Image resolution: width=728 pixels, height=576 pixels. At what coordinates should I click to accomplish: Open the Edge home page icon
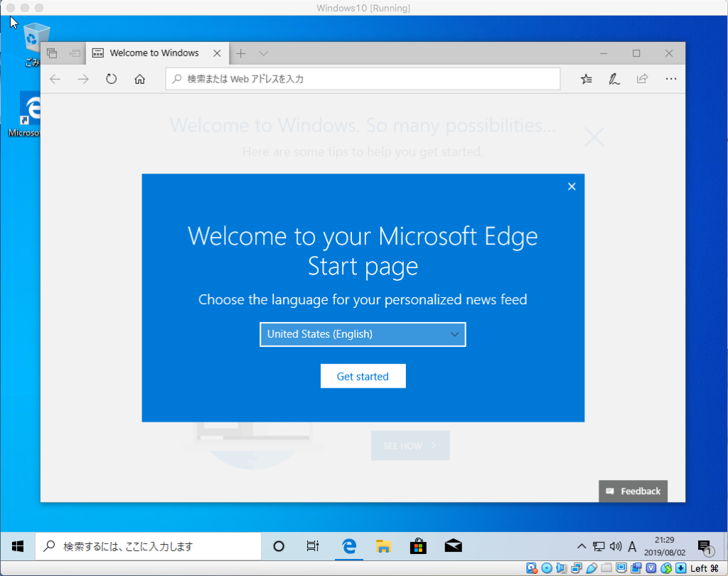click(140, 79)
